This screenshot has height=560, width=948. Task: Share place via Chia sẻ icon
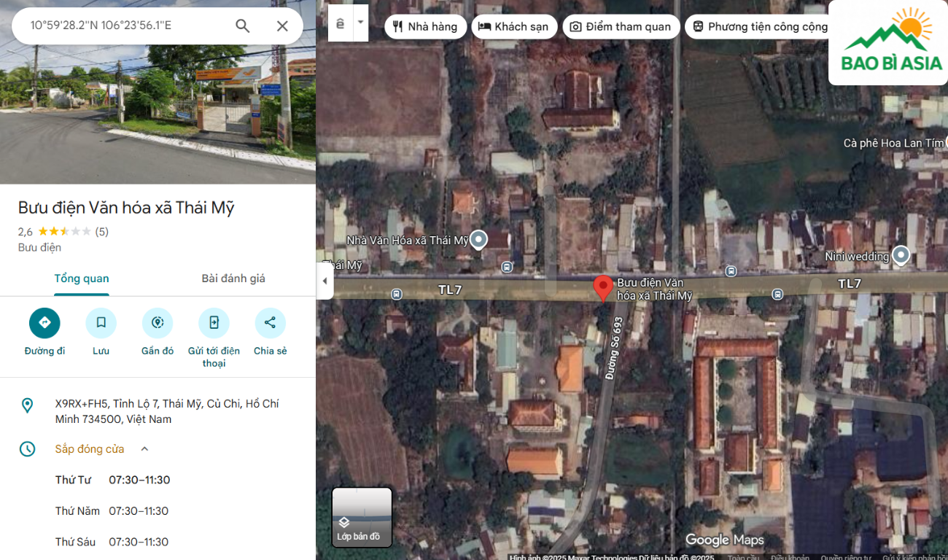click(x=270, y=323)
